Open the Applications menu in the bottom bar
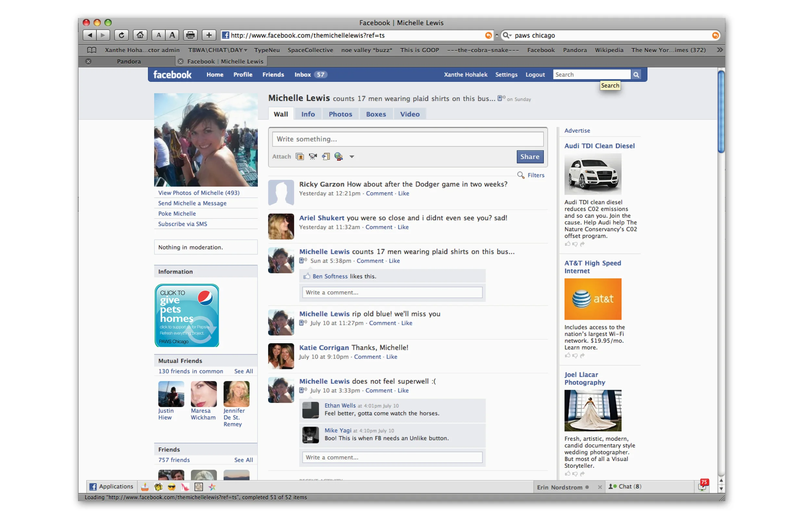Image resolution: width=812 pixels, height=526 pixels. (x=111, y=487)
